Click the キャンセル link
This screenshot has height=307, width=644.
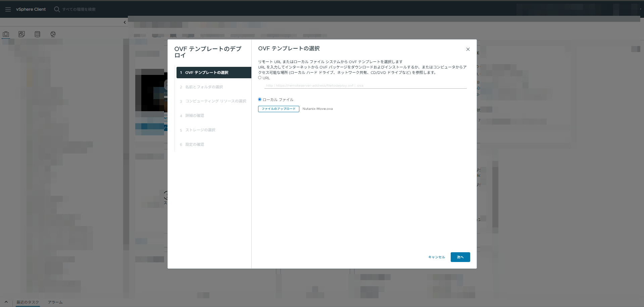pos(437,257)
